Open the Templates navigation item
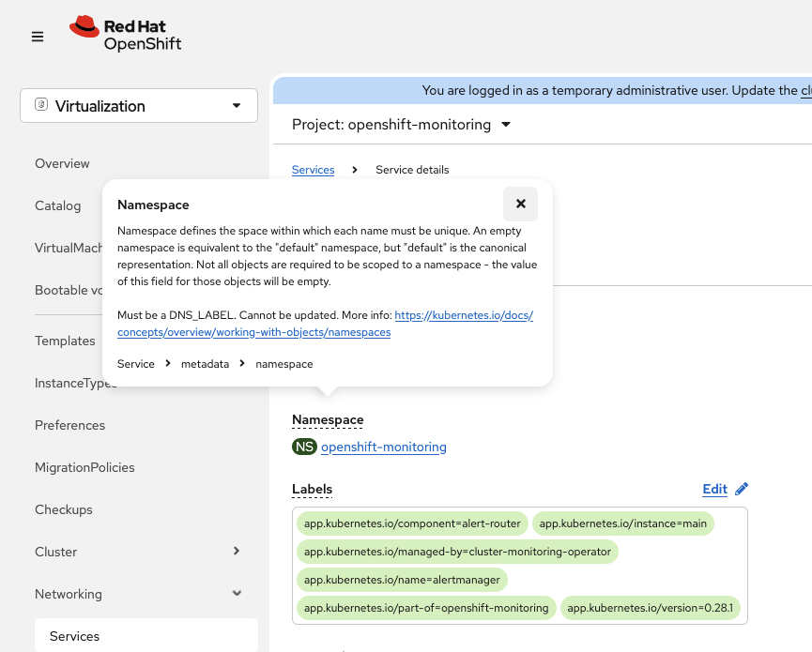This screenshot has height=652, width=812. [x=65, y=341]
